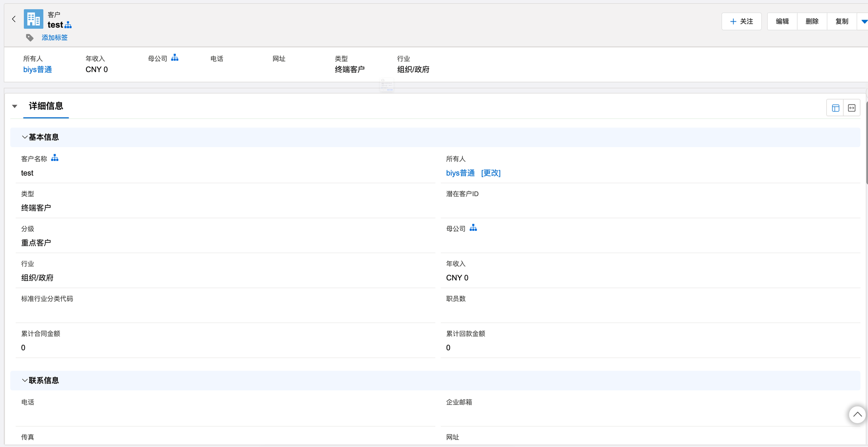This screenshot has width=868, height=447.
Task: Select the 详细信息 tab
Action: [x=46, y=106]
